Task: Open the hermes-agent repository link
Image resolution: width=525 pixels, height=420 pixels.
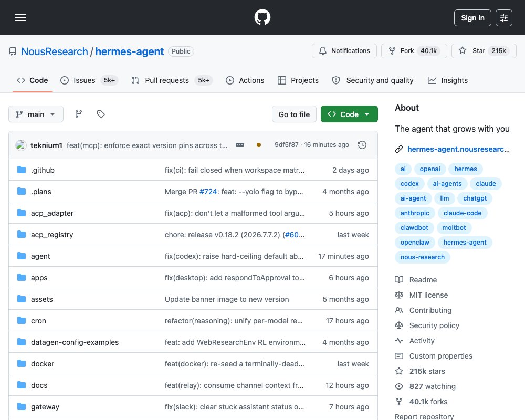Action: pos(130,51)
